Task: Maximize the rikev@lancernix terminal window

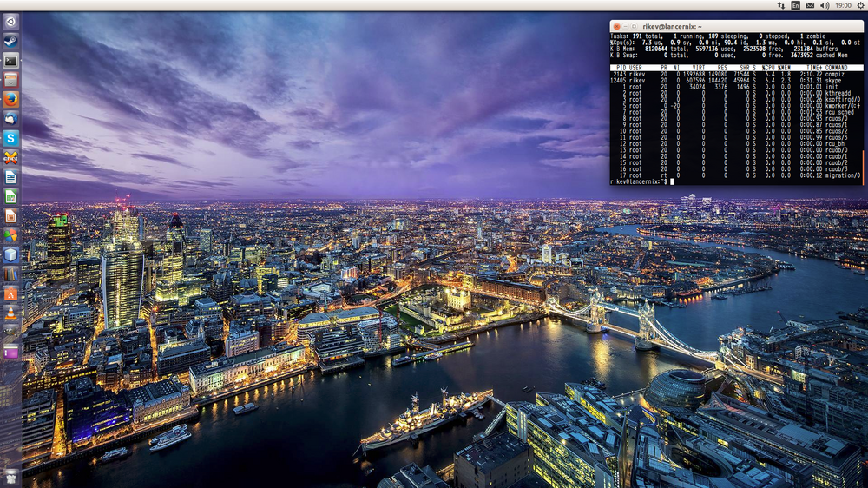Action: pyautogui.click(x=634, y=26)
